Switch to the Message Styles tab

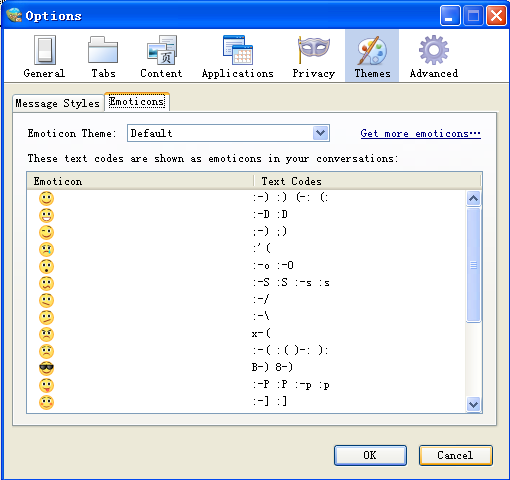(58, 103)
